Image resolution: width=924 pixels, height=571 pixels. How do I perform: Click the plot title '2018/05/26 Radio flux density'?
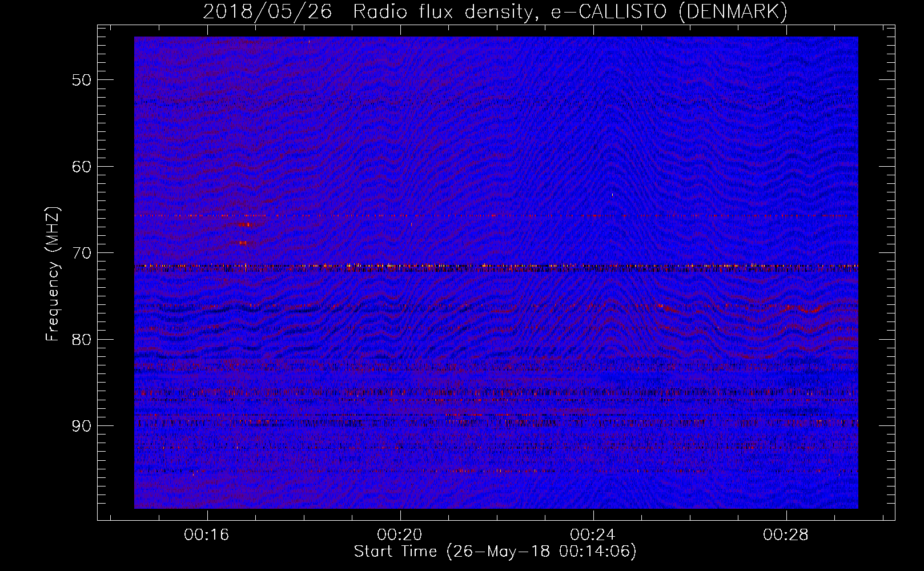click(370, 12)
